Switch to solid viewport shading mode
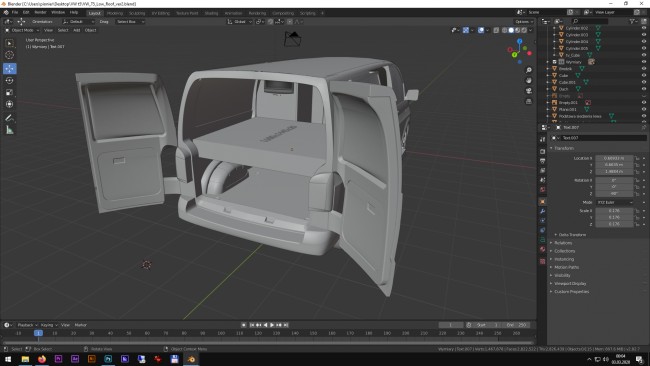Viewport: 650px width, 366px height. pos(511,30)
